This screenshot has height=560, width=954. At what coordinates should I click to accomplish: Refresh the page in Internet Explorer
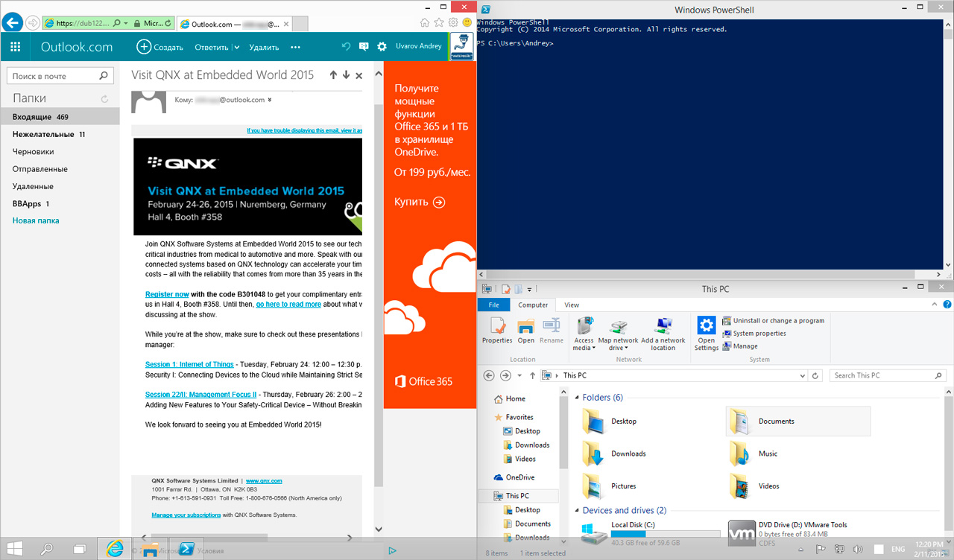(x=167, y=23)
